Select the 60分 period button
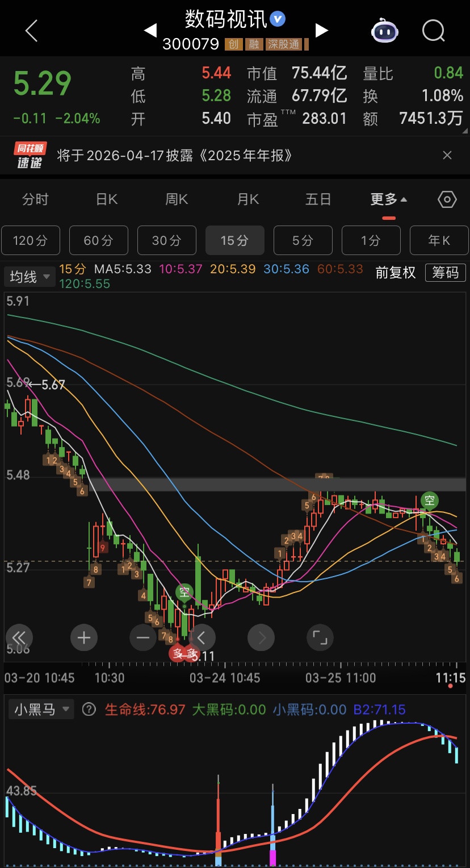Screen dimensions: 470x868 tap(98, 240)
